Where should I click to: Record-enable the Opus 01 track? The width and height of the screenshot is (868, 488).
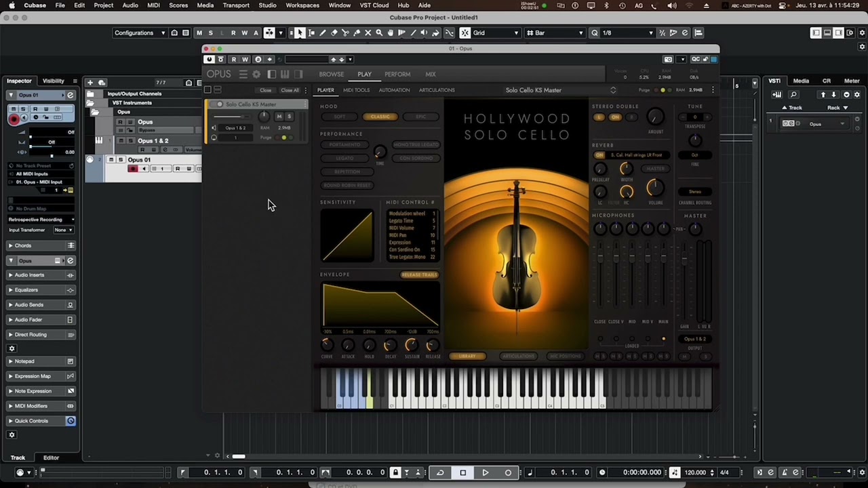[x=133, y=169]
